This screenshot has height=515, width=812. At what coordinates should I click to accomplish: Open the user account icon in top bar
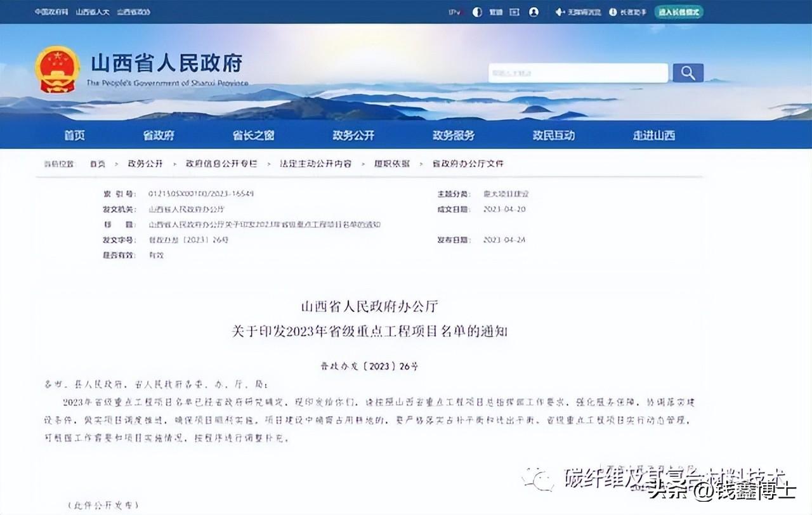click(x=534, y=12)
